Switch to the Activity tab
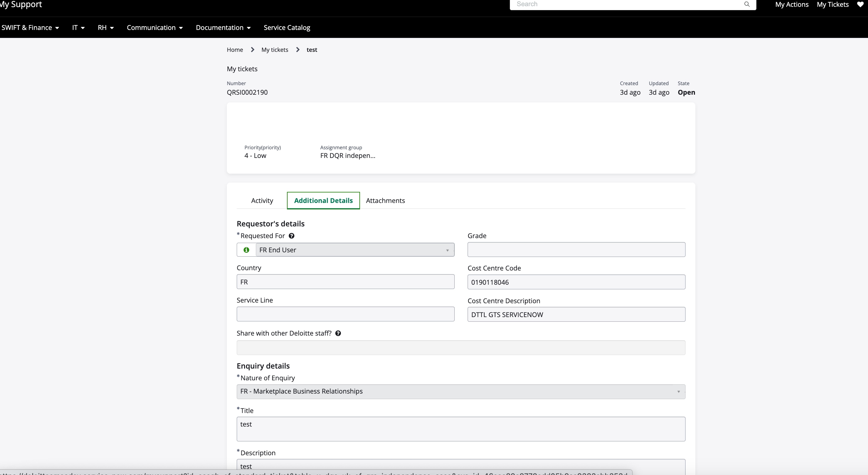 click(262, 200)
